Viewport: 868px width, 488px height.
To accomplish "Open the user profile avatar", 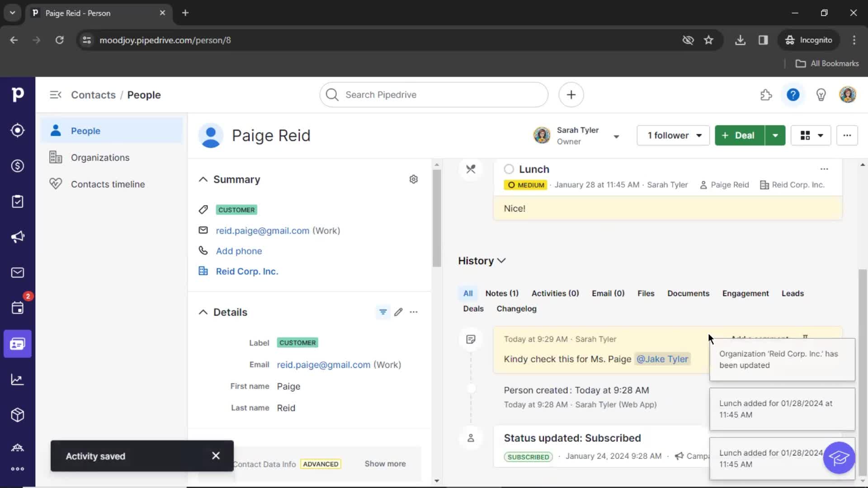I will (848, 95).
